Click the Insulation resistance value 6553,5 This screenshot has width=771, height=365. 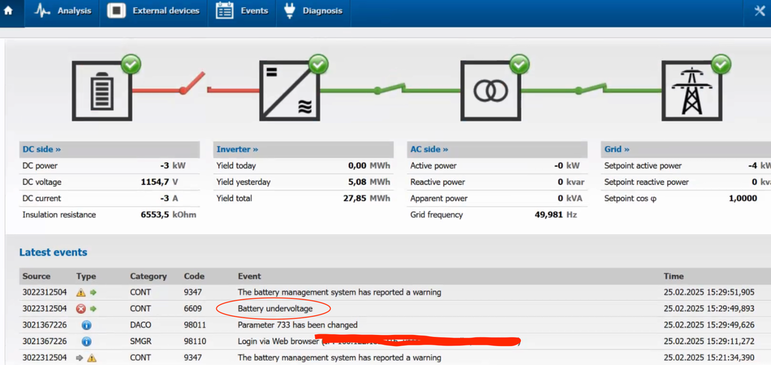click(155, 214)
